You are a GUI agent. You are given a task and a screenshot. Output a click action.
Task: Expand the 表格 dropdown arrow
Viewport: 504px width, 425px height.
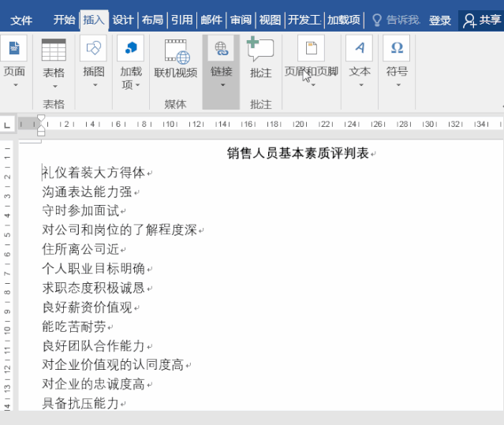tap(55, 86)
